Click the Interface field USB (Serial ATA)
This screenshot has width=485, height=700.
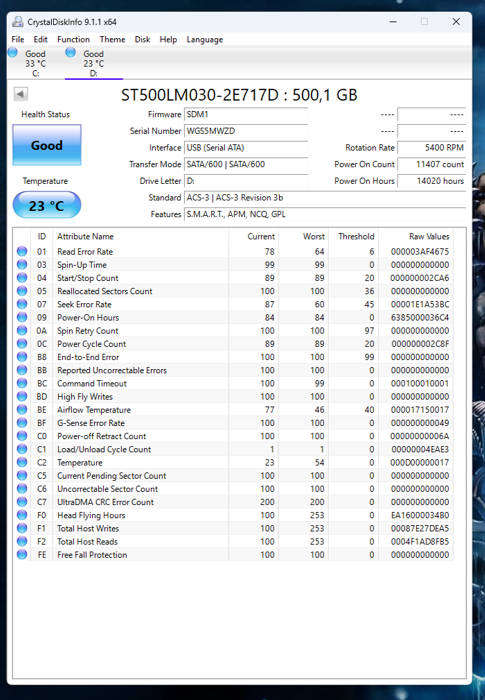246,147
